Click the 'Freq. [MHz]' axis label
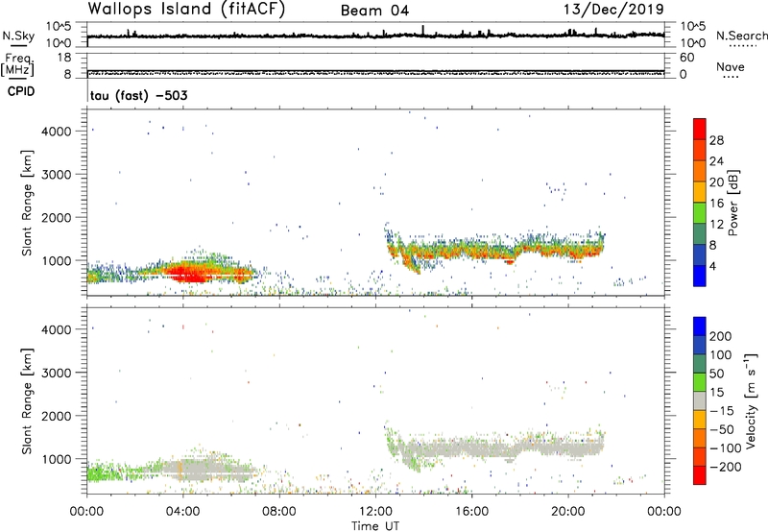This screenshot has height=532, width=768. click(x=18, y=64)
